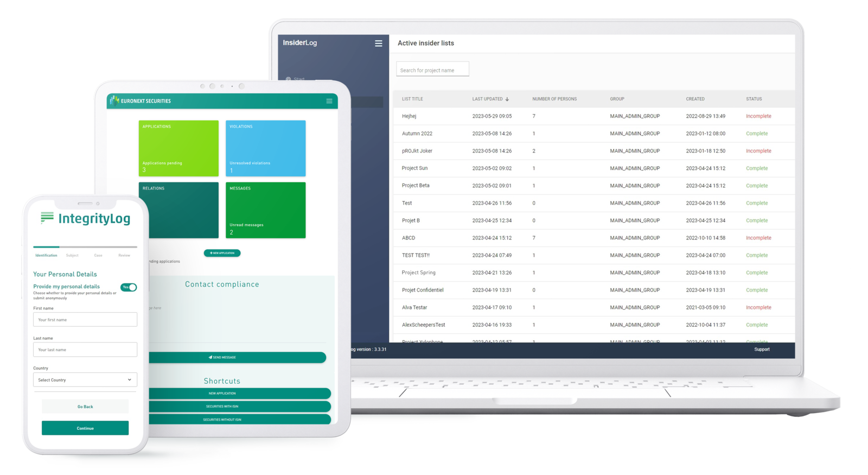Open the TEST TEST!! insider list
This screenshot has height=475, width=868.
click(594, 255)
